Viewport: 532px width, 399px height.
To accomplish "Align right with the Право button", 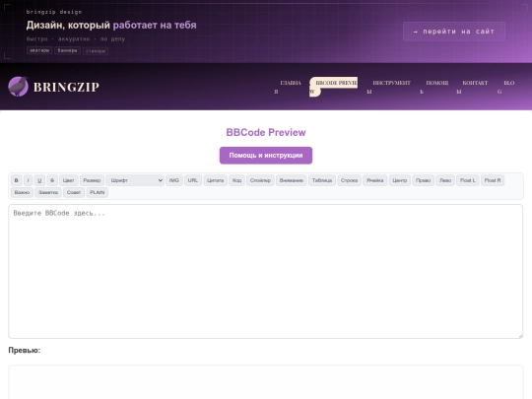I will pyautogui.click(x=423, y=180).
